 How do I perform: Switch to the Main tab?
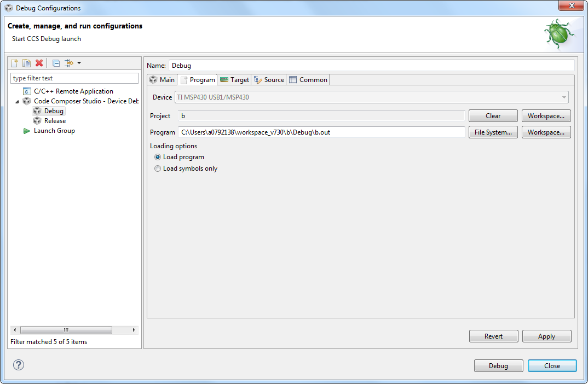click(162, 80)
